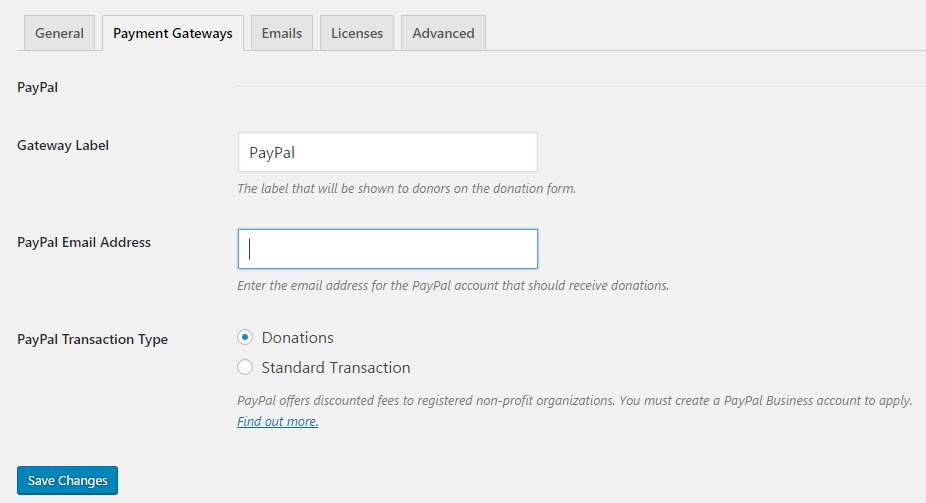Viewport: 926px width, 503px height.
Task: Click the donation form label description text
Action: 406,188
